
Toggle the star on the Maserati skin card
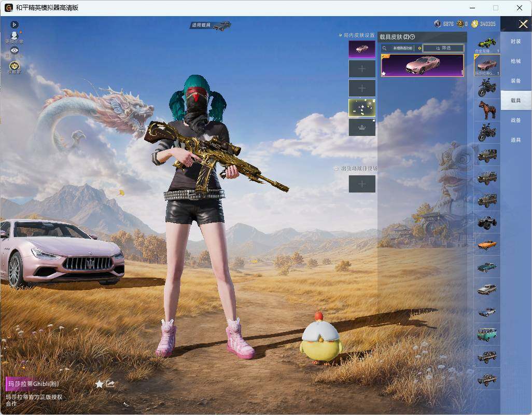point(384,73)
